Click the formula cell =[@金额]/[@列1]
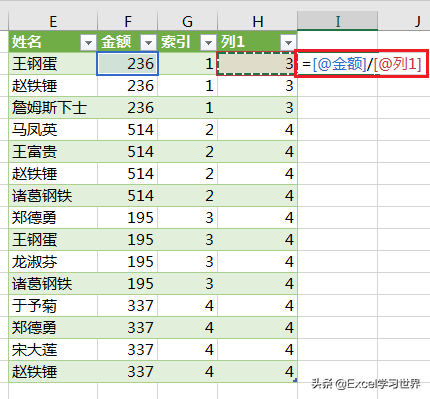Image resolution: width=430 pixels, height=399 pixels. 362,64
